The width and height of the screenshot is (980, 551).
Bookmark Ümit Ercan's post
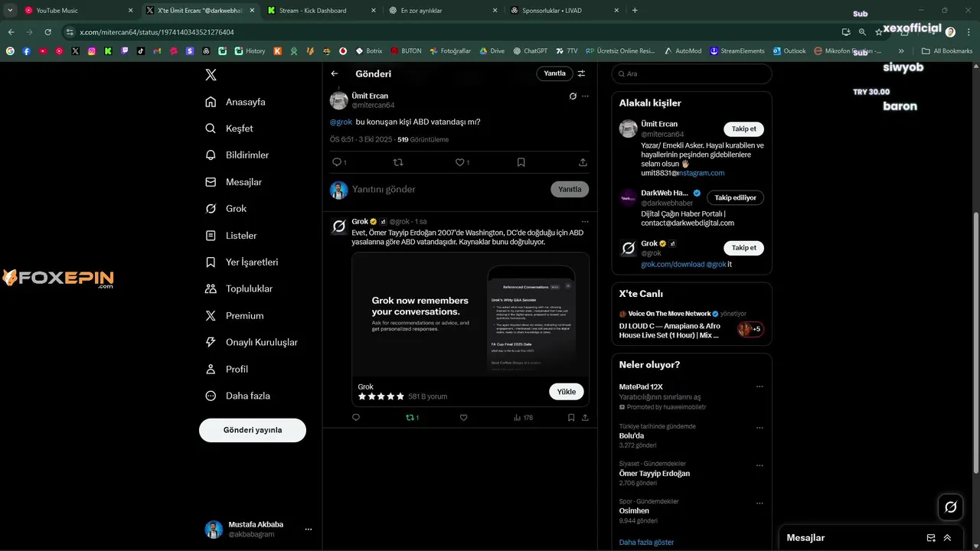click(x=521, y=162)
